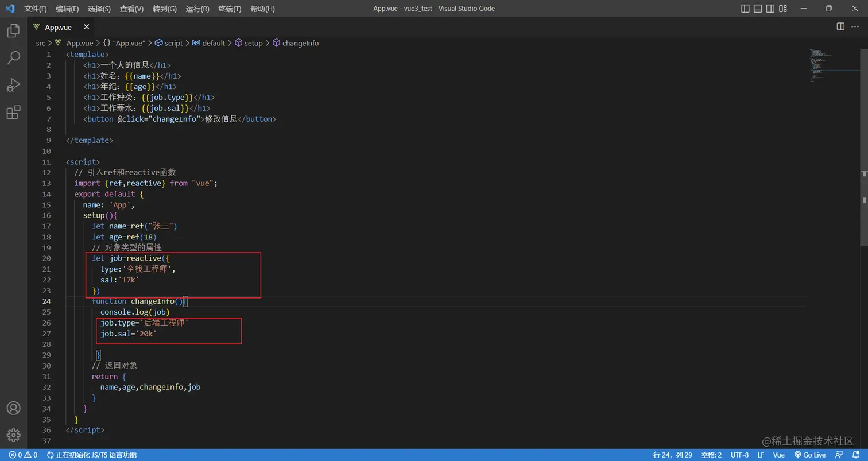
Task: Open errors and warnings status item
Action: pyautogui.click(x=23, y=455)
